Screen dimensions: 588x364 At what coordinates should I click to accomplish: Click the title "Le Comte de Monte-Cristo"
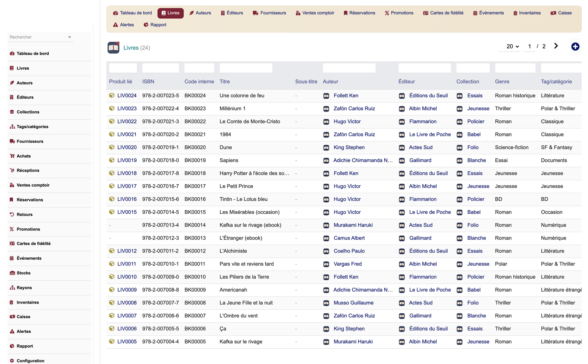click(250, 121)
